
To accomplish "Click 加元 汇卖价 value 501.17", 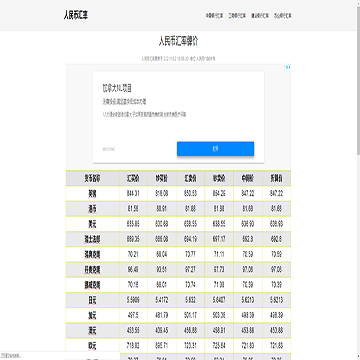I will pos(190,316).
